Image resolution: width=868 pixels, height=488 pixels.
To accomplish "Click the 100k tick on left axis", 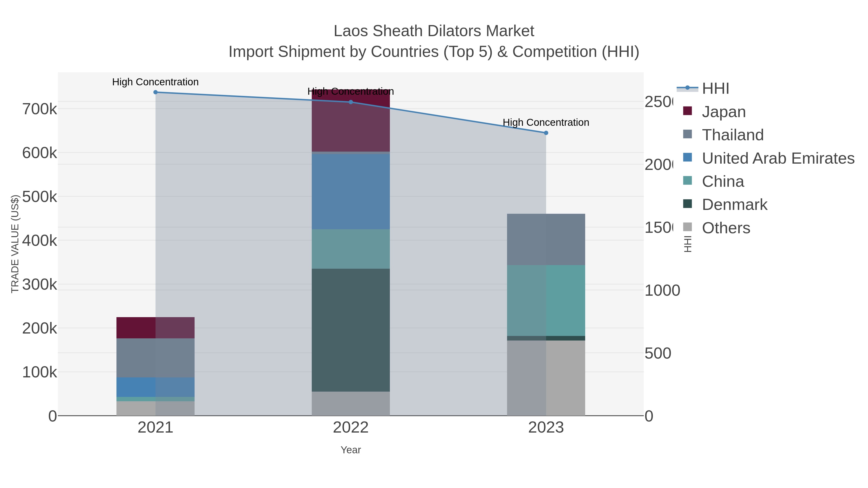I will pyautogui.click(x=40, y=372).
